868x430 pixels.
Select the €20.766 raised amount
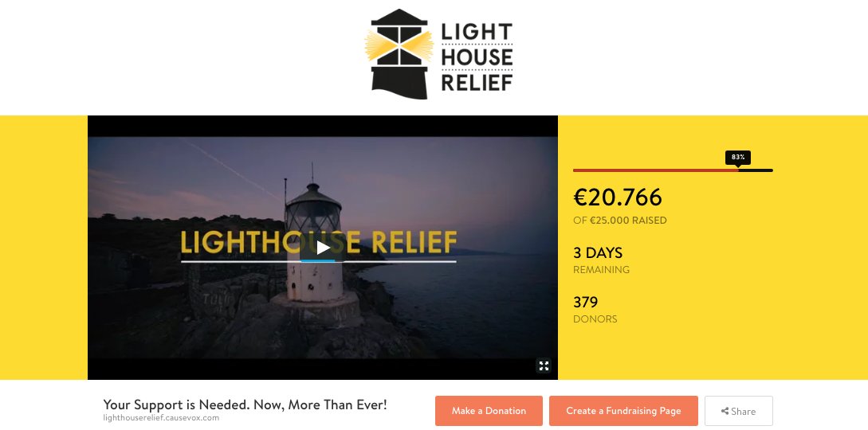pyautogui.click(x=617, y=197)
